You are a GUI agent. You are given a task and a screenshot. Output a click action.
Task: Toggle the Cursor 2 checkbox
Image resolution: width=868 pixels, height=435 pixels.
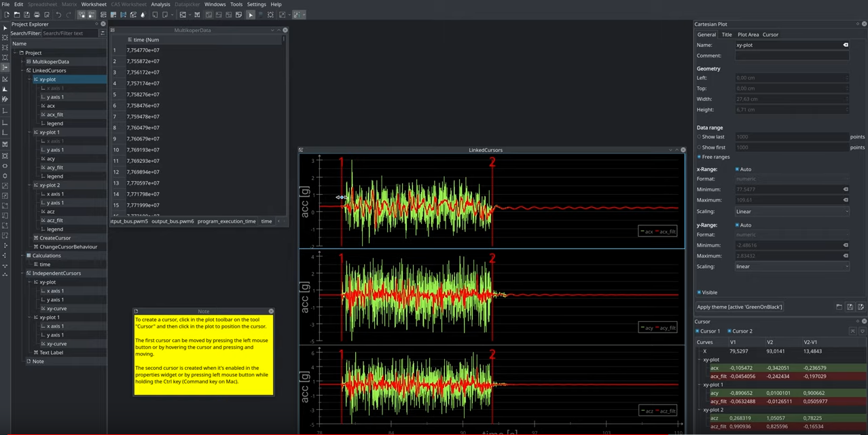click(729, 331)
